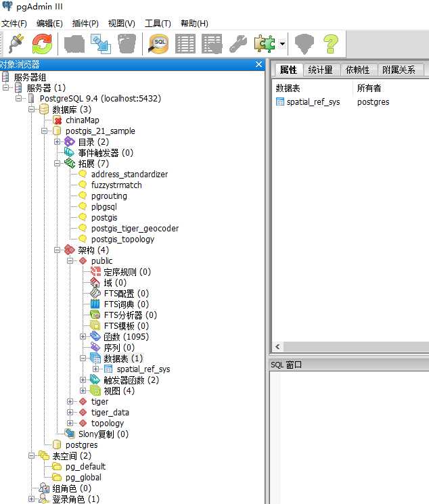Expand the 函数 (1095) node

coord(83,336)
